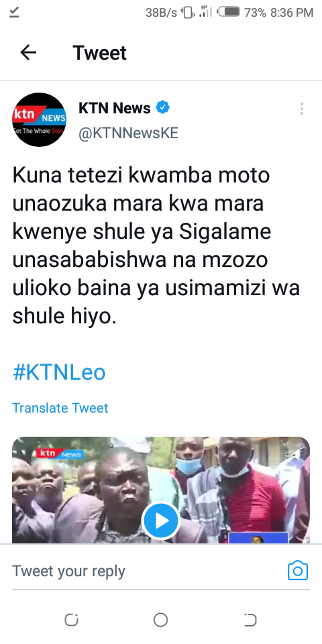322x644 pixels.
Task: Tap the Android back navigation button
Action: (x=250, y=620)
